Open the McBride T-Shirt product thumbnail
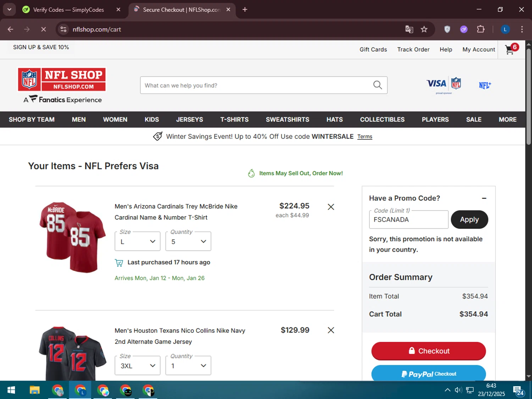Image resolution: width=532 pixels, height=399 pixels. pos(73,237)
